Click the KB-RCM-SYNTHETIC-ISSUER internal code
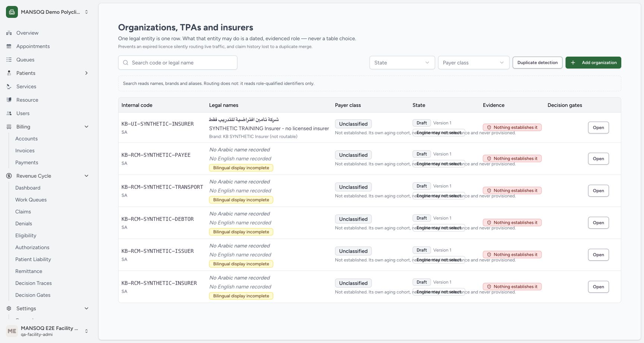This screenshot has width=644, height=343. pyautogui.click(x=158, y=251)
